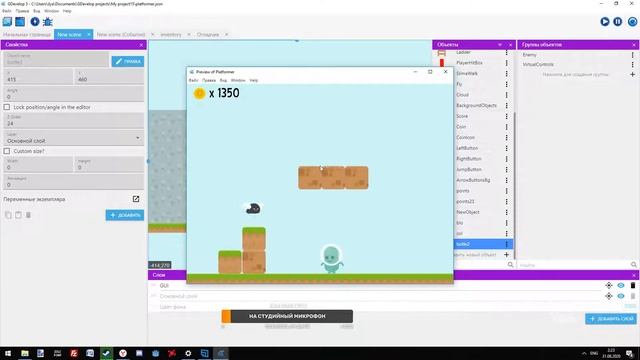Open instance variables in external editor icon
Viewport: 640px width, 360px height.
(x=136, y=199)
